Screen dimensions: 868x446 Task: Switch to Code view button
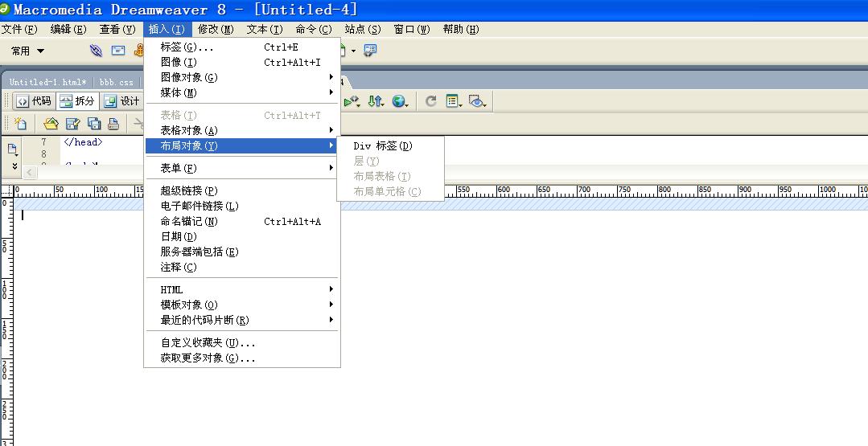pyautogui.click(x=33, y=101)
